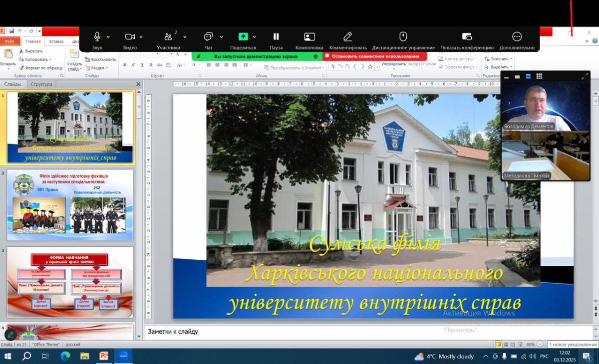The width and height of the screenshot is (599, 364).
Task: Switch Zoom video panel to gallery grid view
Action: click(x=539, y=76)
